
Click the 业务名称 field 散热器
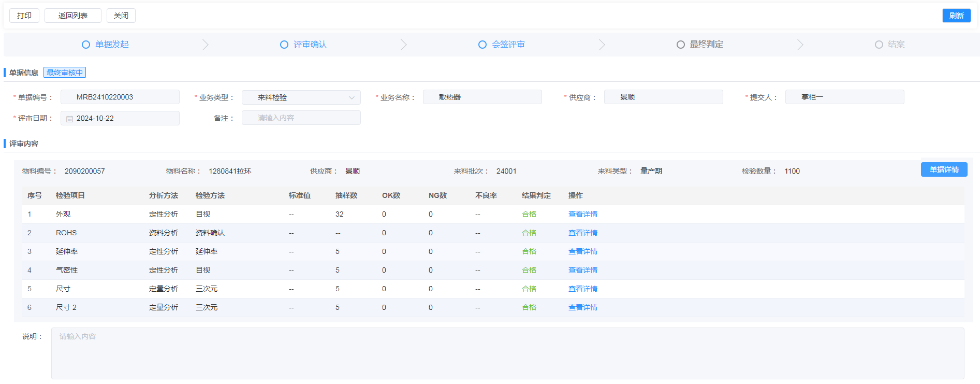click(482, 97)
